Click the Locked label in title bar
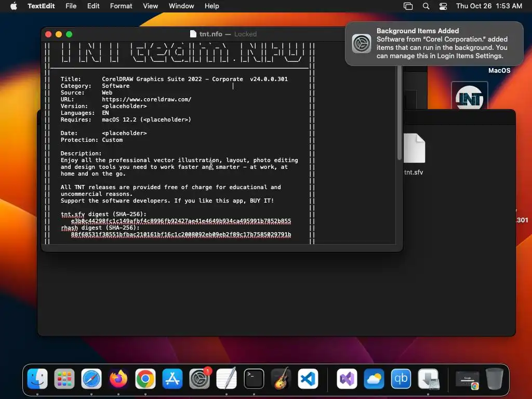532x399 pixels. [x=245, y=34]
